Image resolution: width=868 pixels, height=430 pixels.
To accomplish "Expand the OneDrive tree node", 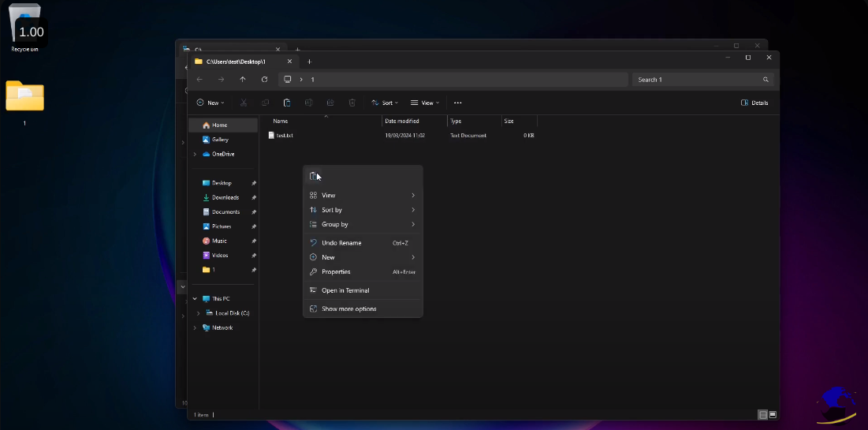I will coord(195,154).
